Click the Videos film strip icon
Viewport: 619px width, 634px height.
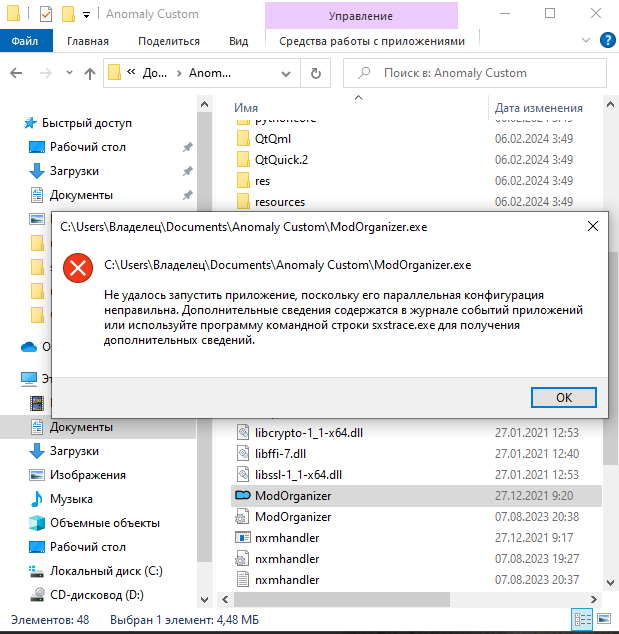[x=37, y=403]
